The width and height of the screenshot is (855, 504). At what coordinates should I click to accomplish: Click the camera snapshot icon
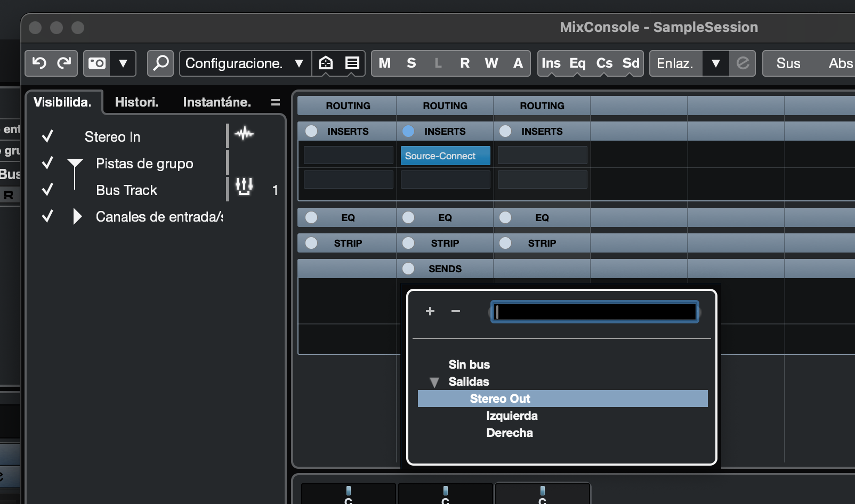(97, 63)
